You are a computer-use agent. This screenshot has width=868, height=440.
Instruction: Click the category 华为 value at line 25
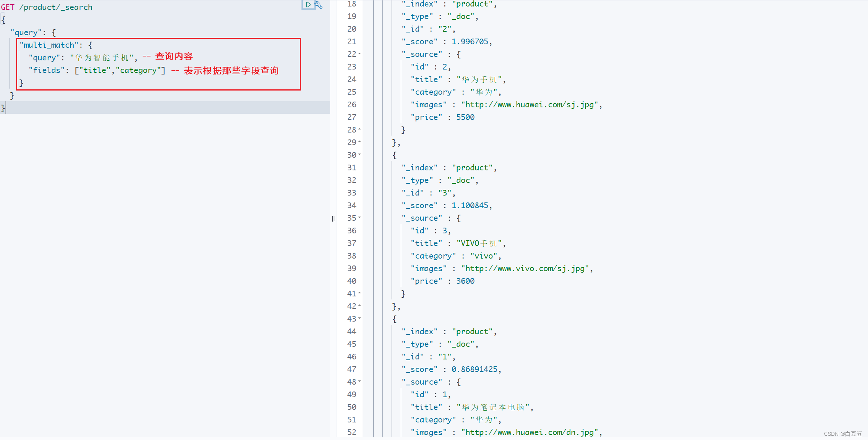tap(484, 92)
